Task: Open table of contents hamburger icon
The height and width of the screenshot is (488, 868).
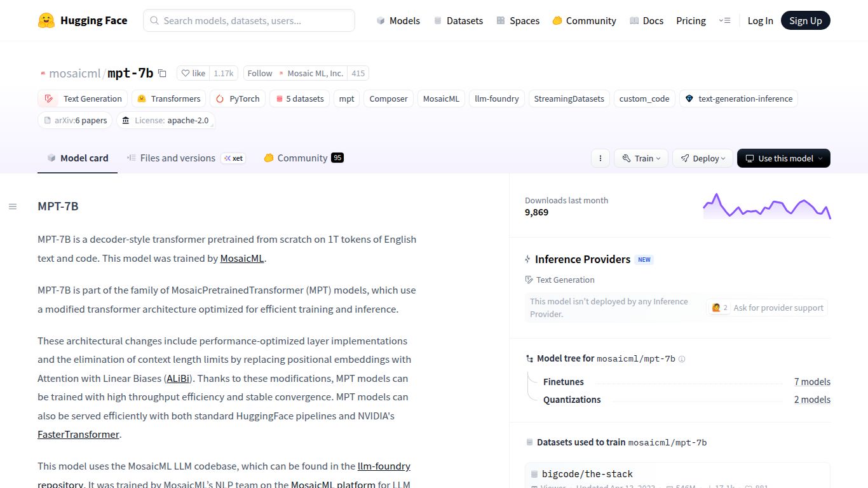Action: [x=13, y=207]
